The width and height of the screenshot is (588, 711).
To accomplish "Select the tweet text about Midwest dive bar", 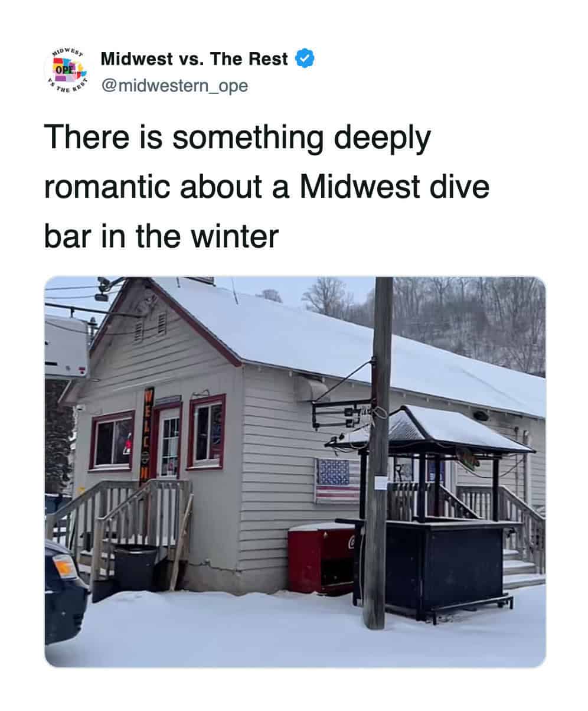I will tap(267, 187).
